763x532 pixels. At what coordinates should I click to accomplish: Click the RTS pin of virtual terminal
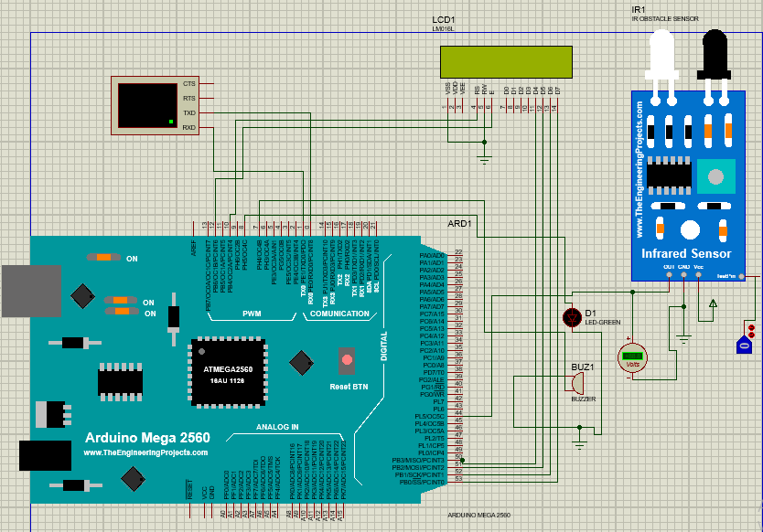click(x=206, y=98)
